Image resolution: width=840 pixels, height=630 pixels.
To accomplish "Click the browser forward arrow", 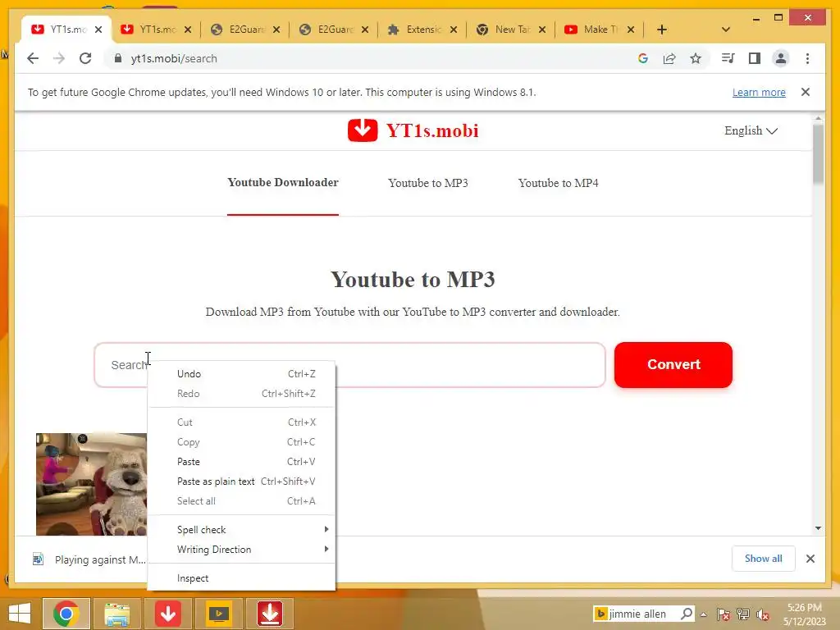I will [59, 58].
